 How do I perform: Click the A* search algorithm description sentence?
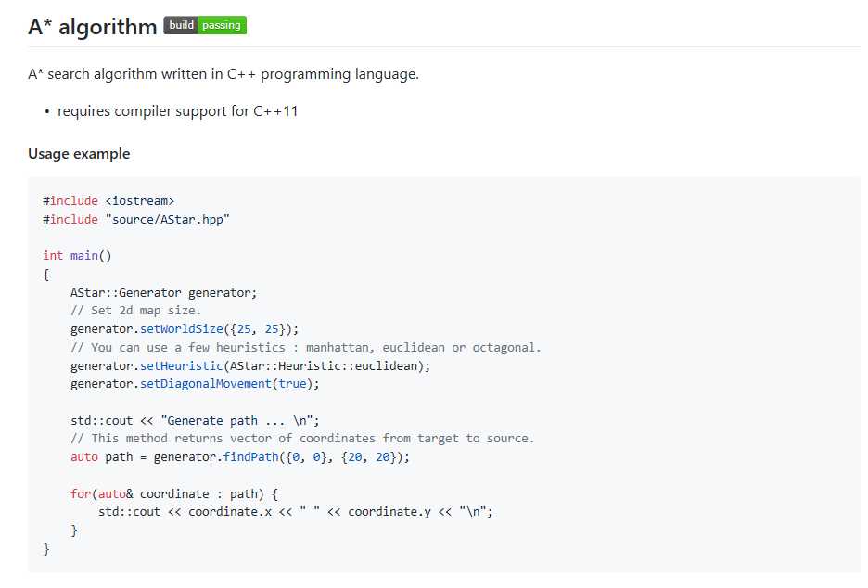coord(223,74)
